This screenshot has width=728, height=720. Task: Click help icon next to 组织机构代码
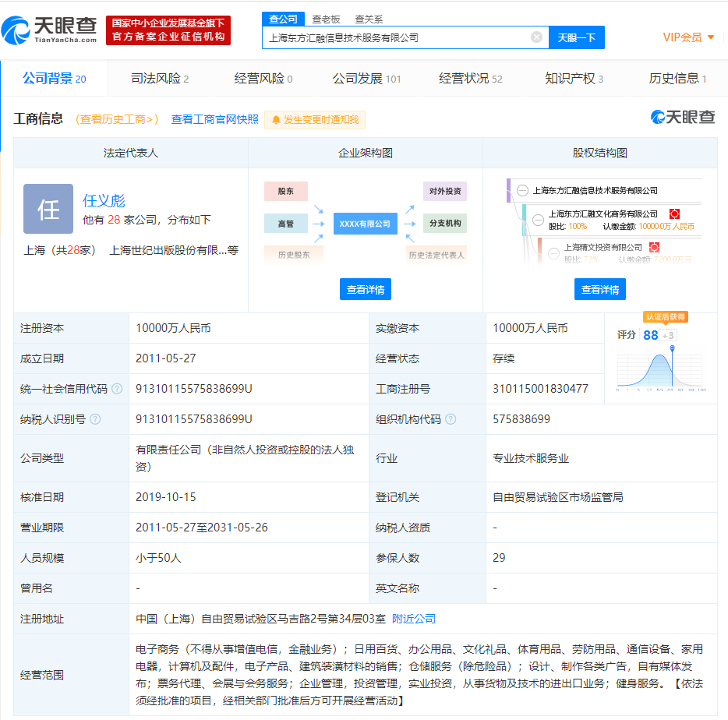(x=451, y=419)
